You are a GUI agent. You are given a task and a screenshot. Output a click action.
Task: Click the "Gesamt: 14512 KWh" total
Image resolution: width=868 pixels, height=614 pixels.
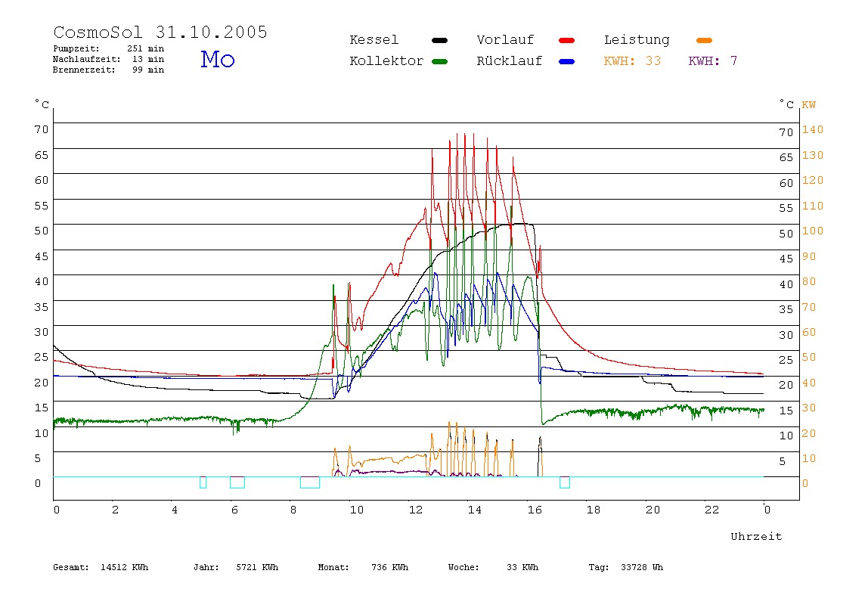tap(101, 567)
